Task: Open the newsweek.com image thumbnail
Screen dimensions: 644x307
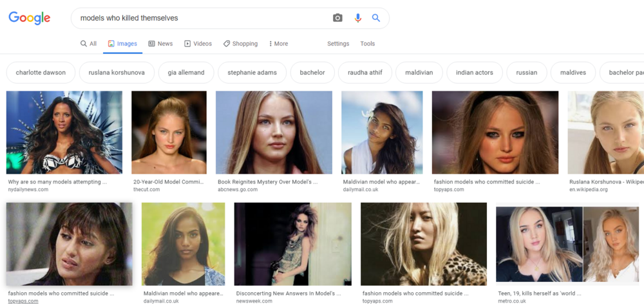Action: coord(293,244)
